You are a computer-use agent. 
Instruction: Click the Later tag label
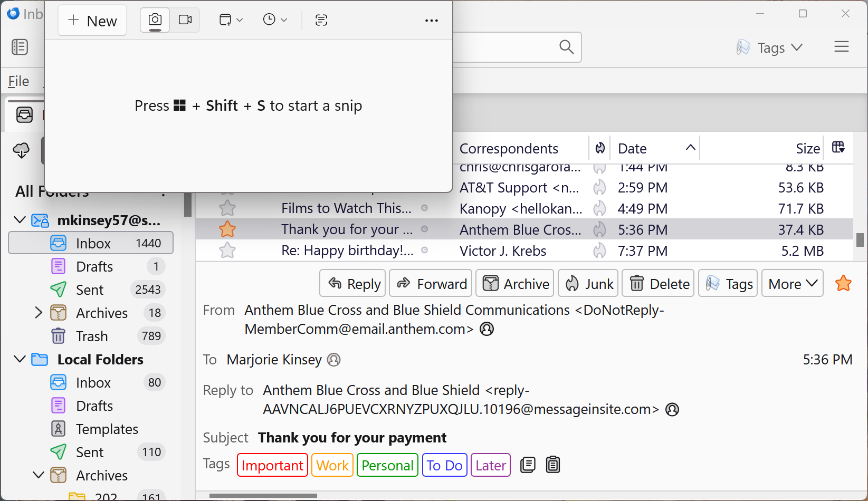tap(491, 465)
